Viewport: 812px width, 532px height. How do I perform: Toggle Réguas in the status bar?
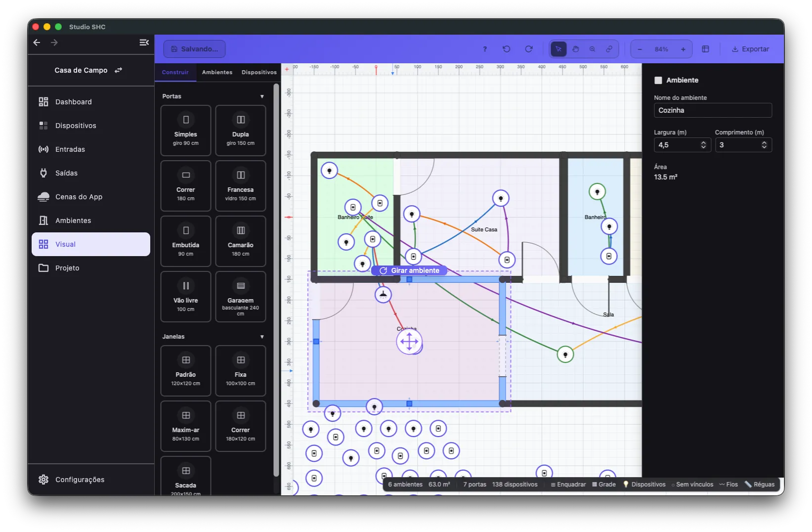(x=760, y=485)
